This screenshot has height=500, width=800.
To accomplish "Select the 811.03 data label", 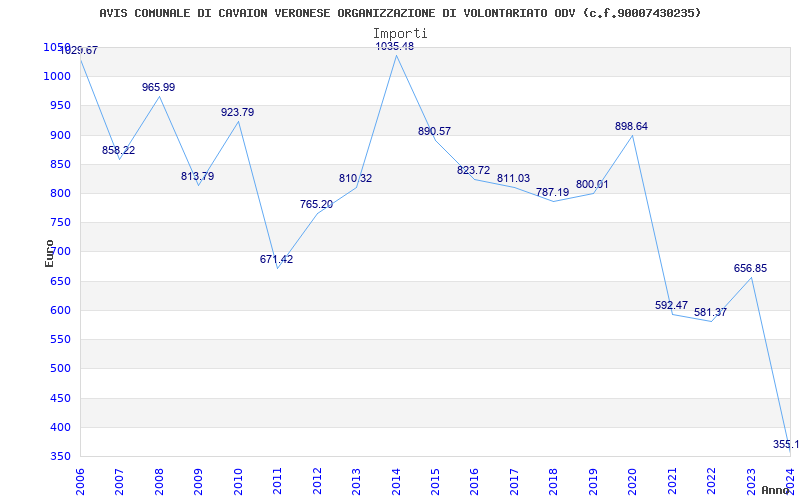I will (513, 179).
